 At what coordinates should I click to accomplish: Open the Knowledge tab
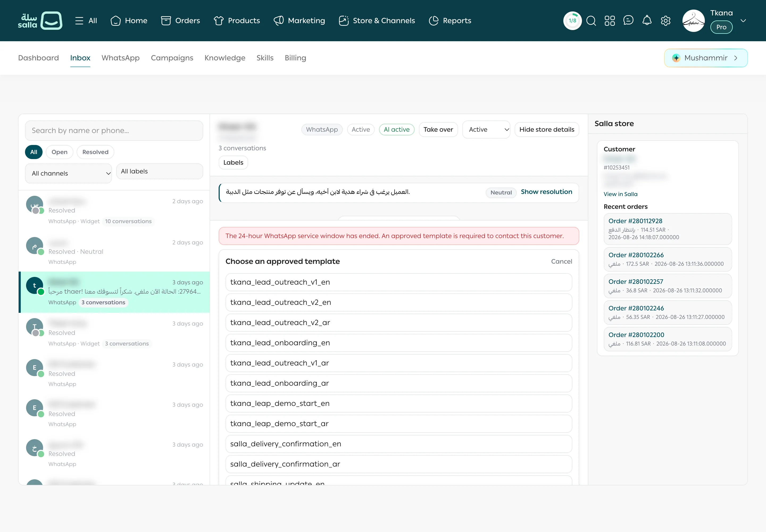click(225, 58)
